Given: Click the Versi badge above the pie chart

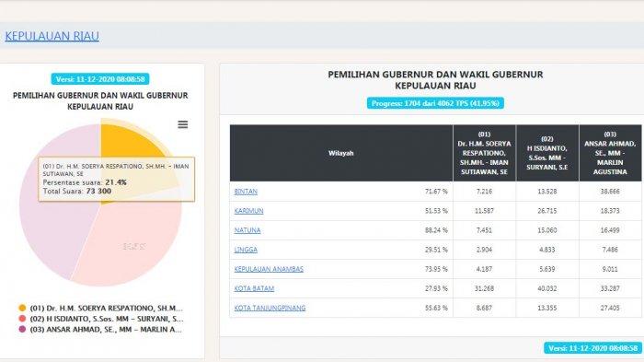Looking at the screenshot, I should click(100, 79).
